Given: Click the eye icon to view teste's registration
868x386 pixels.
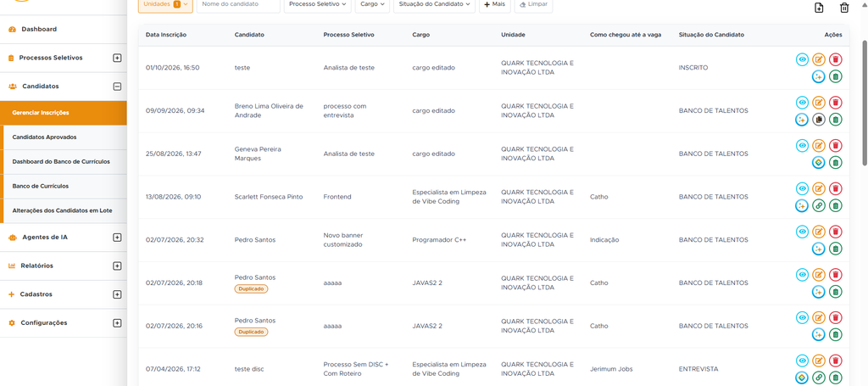Looking at the screenshot, I should pyautogui.click(x=802, y=59).
